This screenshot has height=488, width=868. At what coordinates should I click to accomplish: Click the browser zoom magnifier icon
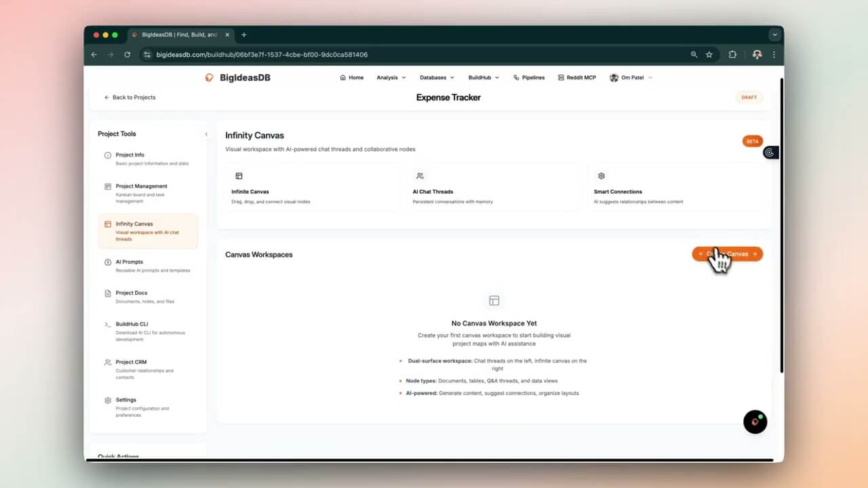pyautogui.click(x=694, y=54)
